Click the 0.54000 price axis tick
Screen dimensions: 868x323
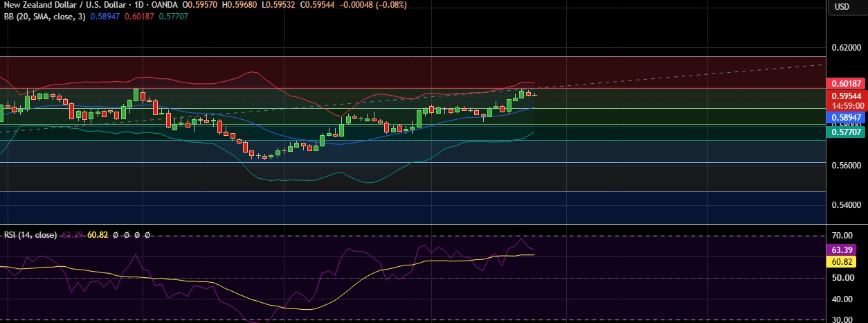846,205
